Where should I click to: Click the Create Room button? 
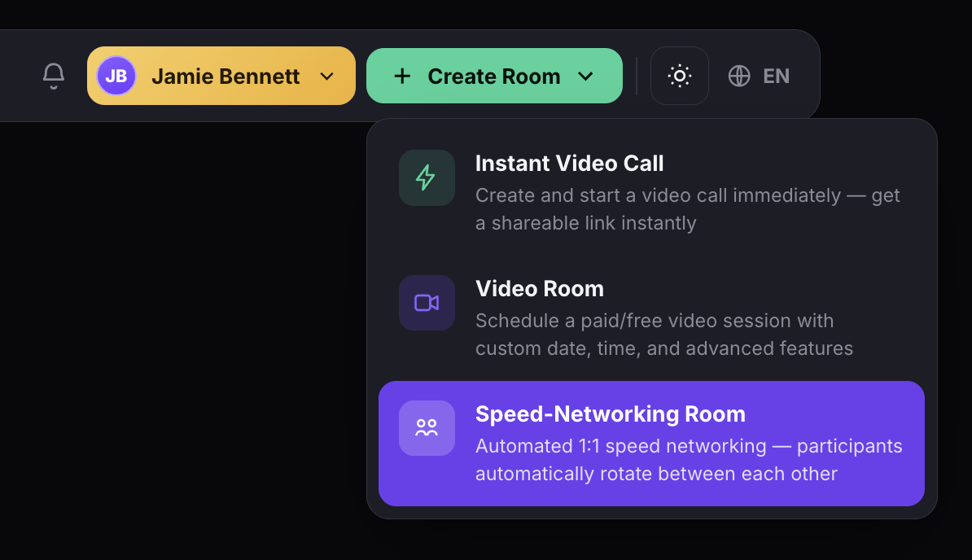tap(494, 76)
